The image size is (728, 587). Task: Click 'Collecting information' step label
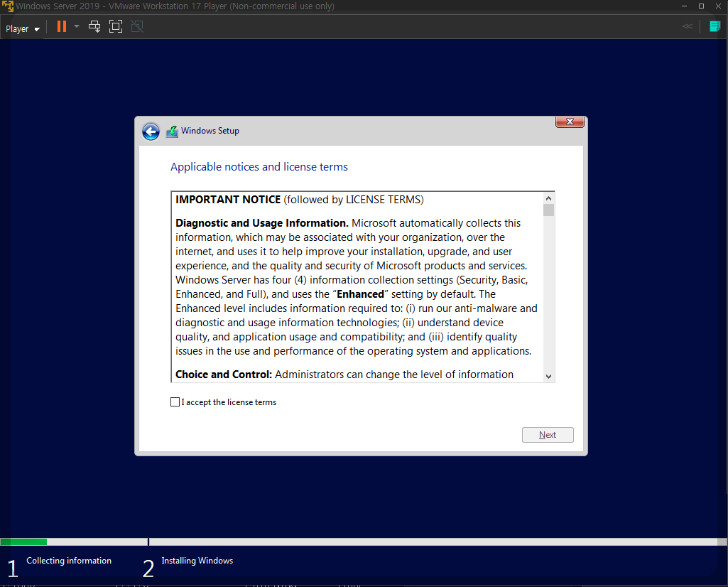[x=69, y=561]
